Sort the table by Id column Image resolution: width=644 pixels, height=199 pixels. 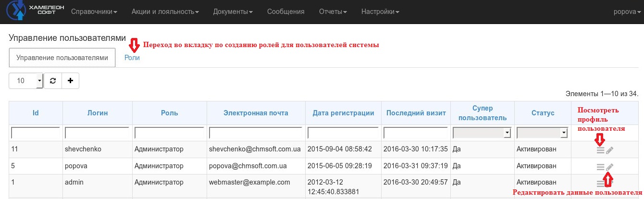pos(36,113)
